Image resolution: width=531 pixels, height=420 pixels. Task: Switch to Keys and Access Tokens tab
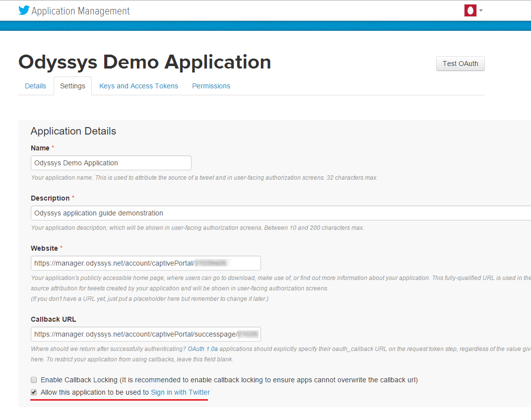[138, 86]
